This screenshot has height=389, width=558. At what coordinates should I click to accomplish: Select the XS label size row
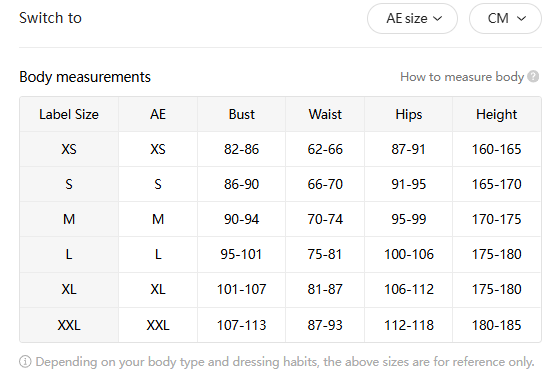coord(280,149)
